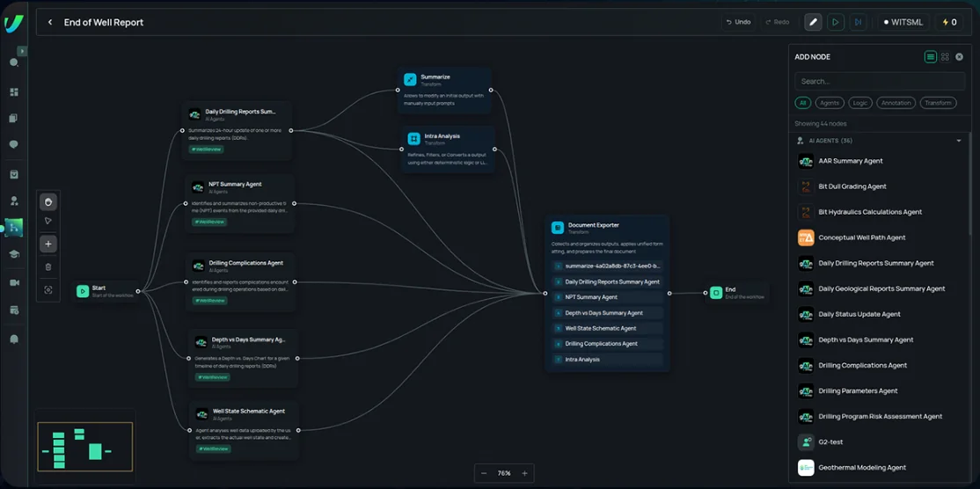Open the scheduled calendar icon in sidebar
Screen dimensions: 980x489
(14, 310)
